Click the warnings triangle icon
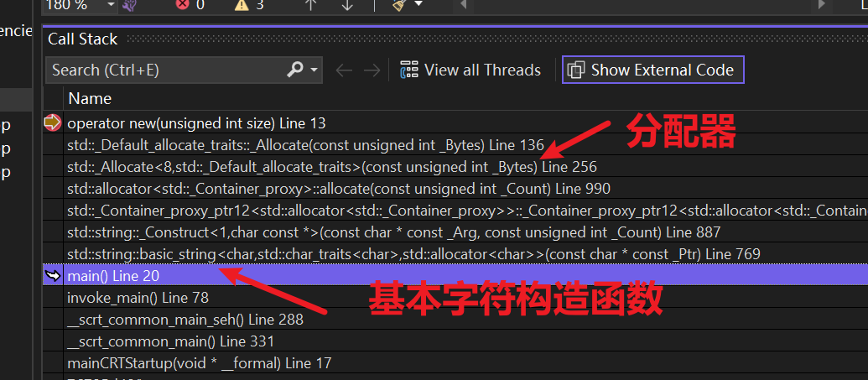This screenshot has height=380, width=868. point(241,5)
